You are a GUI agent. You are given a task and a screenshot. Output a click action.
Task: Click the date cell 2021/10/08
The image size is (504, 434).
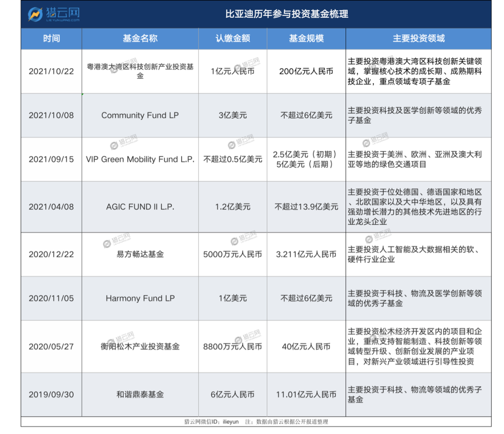click(51, 115)
